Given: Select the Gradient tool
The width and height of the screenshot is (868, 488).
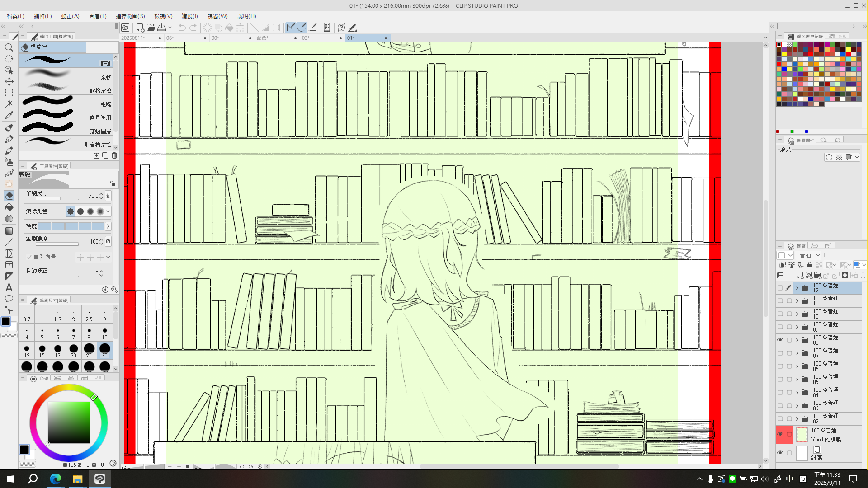Looking at the screenshot, I should 9,231.
